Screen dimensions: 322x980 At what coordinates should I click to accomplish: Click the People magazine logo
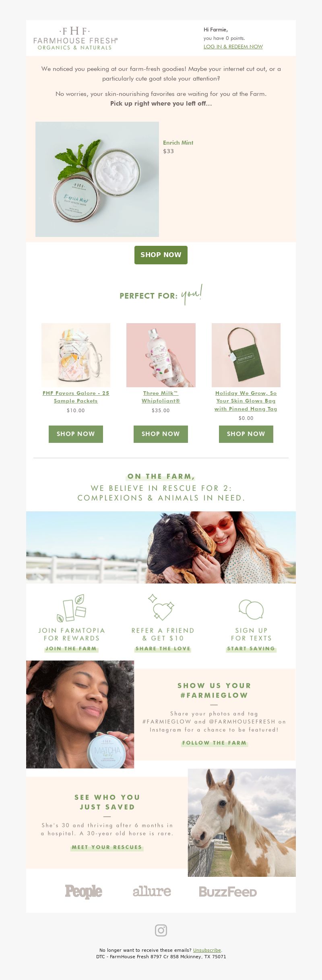84,891
